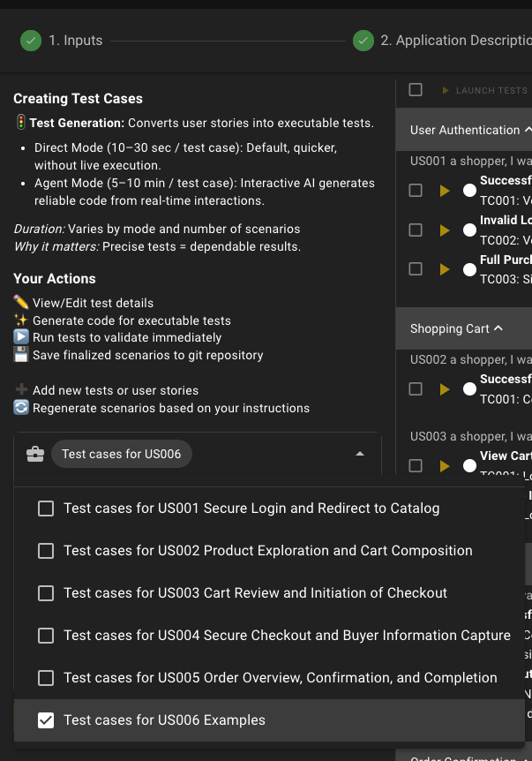Click the briefcase icon in the test cases selector
The image size is (532, 761).
coord(35,455)
